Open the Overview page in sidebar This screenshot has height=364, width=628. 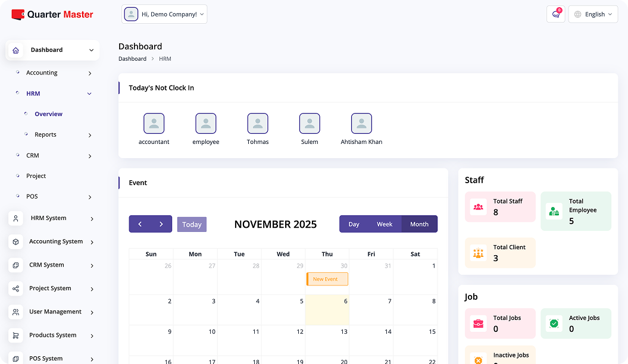pyautogui.click(x=48, y=114)
